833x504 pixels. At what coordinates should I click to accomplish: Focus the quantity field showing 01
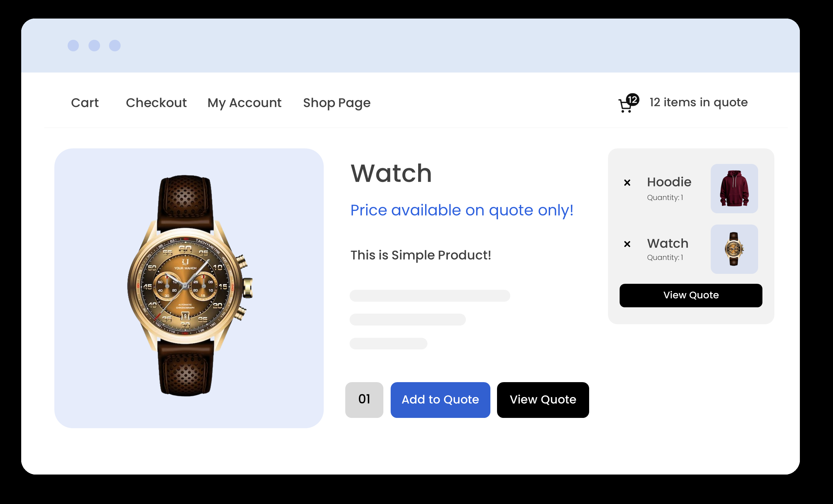click(364, 400)
